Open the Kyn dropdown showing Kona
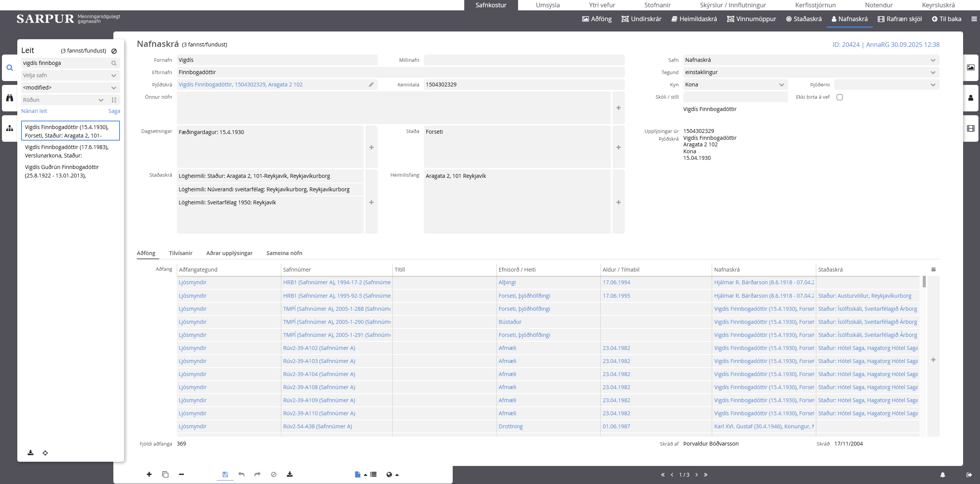 pos(735,85)
